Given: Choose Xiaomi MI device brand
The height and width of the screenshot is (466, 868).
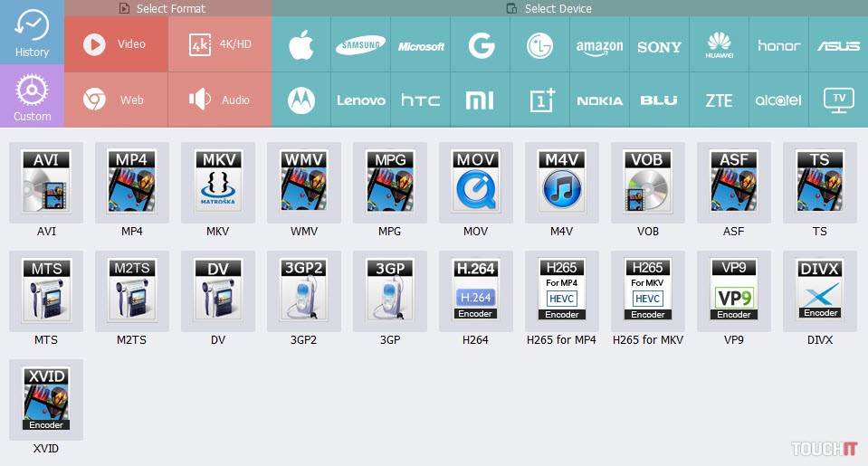Looking at the screenshot, I should tap(480, 100).
